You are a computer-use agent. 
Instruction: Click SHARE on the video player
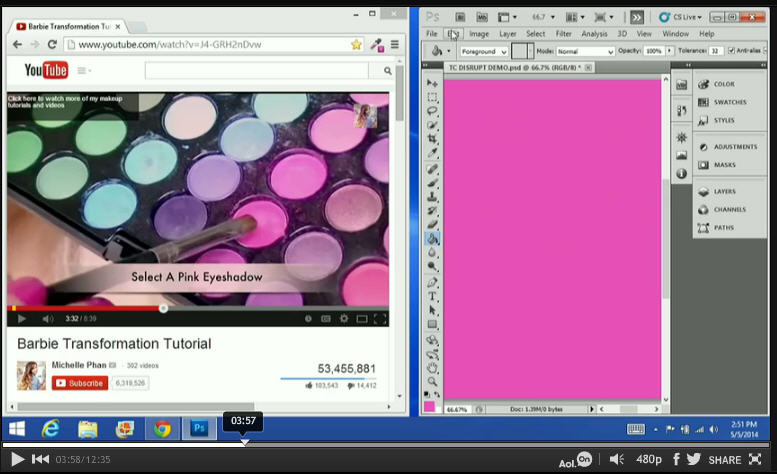coord(724,460)
